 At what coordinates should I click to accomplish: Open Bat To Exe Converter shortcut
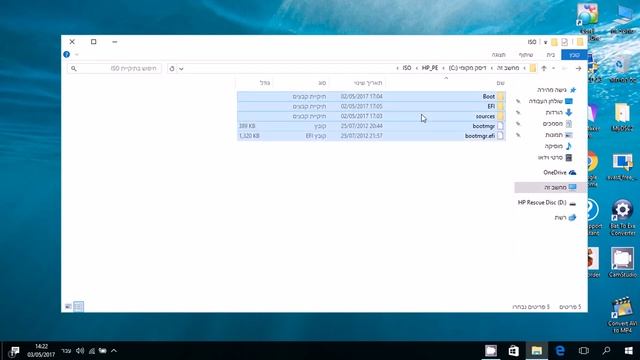pos(622,217)
